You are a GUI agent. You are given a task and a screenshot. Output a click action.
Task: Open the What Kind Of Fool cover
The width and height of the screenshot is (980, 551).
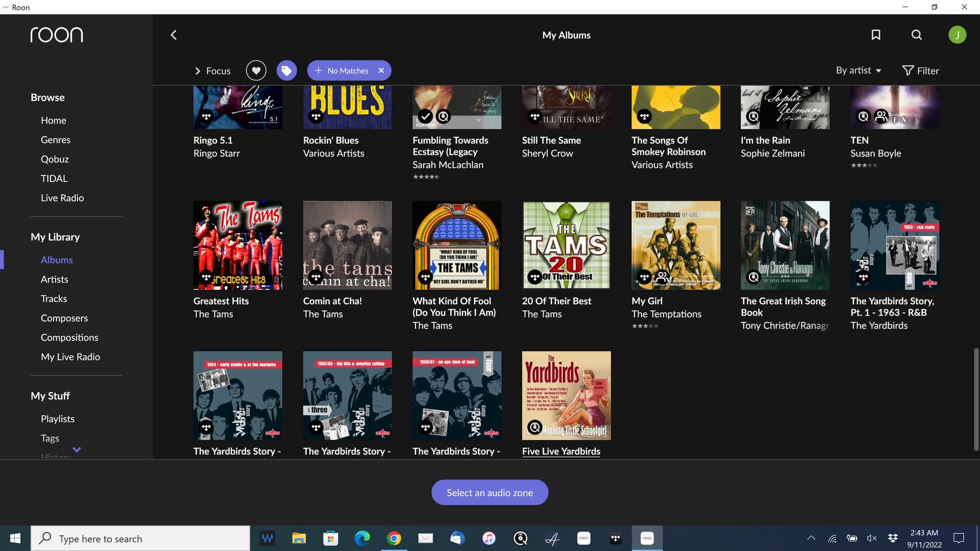point(457,245)
